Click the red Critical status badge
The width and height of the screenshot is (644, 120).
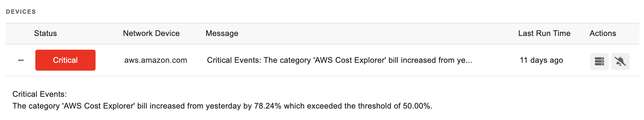pyautogui.click(x=65, y=60)
